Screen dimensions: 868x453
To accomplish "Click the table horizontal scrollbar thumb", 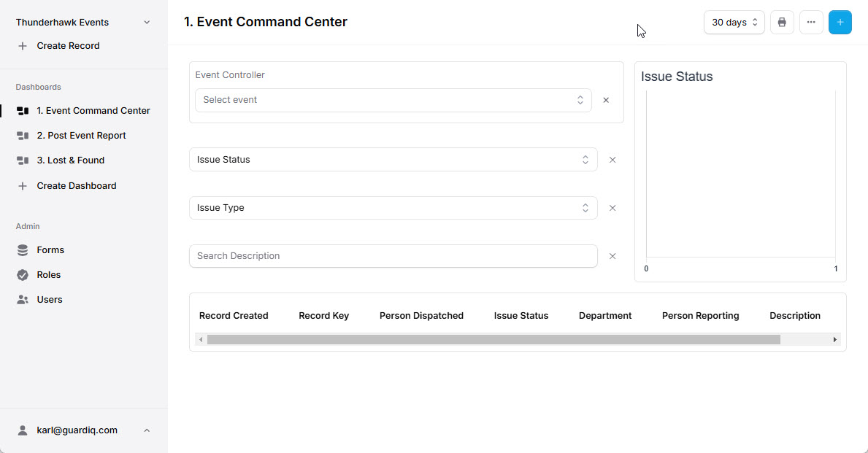I will [493, 340].
